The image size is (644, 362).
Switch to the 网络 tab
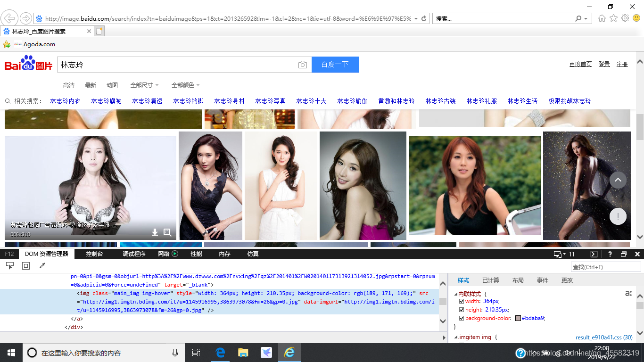[x=168, y=254]
